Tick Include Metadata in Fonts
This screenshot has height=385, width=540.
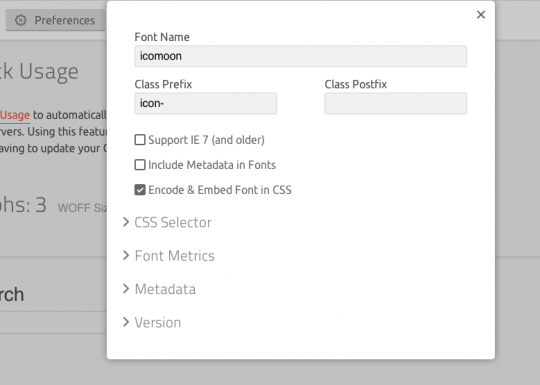pyautogui.click(x=140, y=165)
